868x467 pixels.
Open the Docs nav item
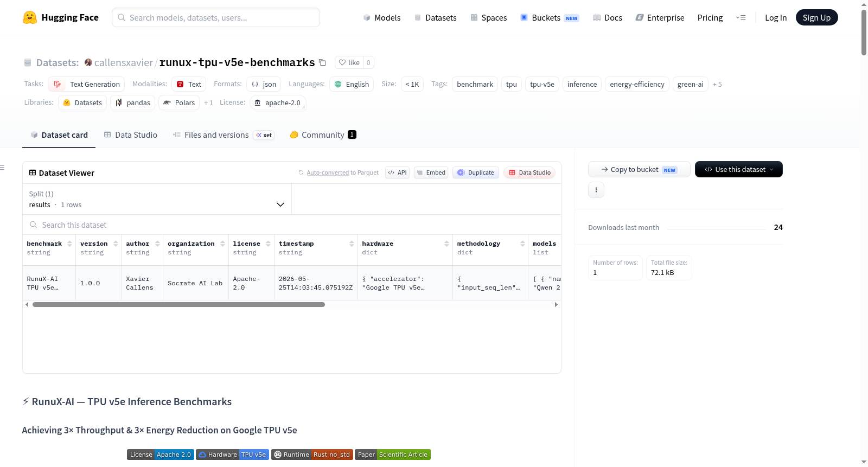pos(608,17)
